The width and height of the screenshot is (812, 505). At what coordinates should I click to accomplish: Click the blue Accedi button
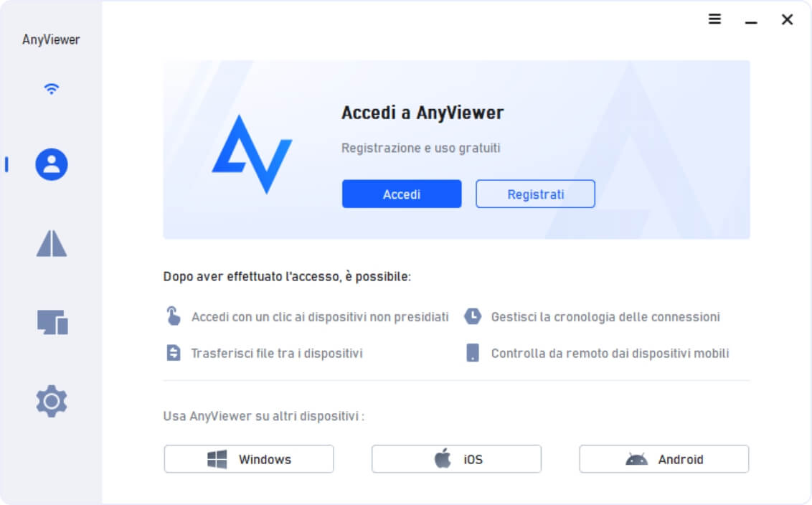(x=402, y=194)
